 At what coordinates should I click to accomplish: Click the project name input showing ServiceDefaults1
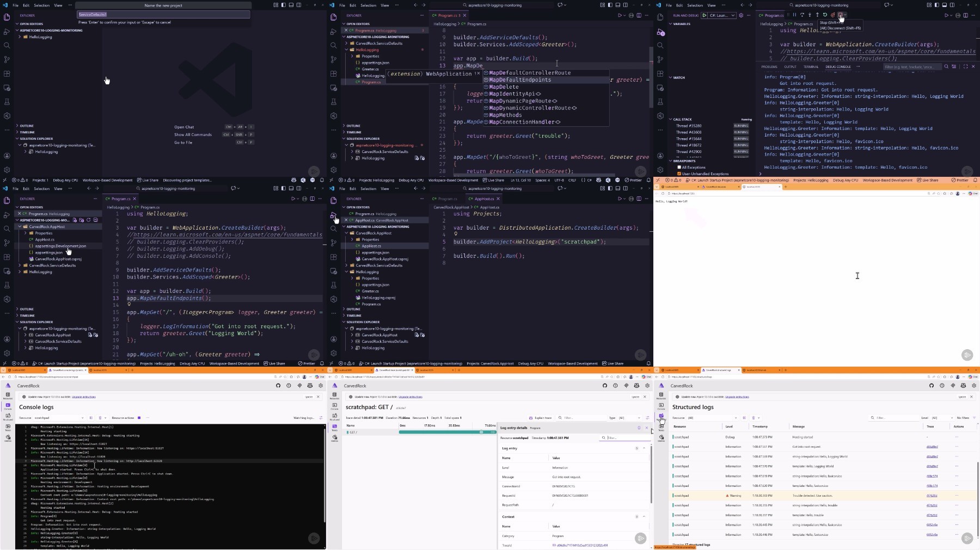point(163,15)
